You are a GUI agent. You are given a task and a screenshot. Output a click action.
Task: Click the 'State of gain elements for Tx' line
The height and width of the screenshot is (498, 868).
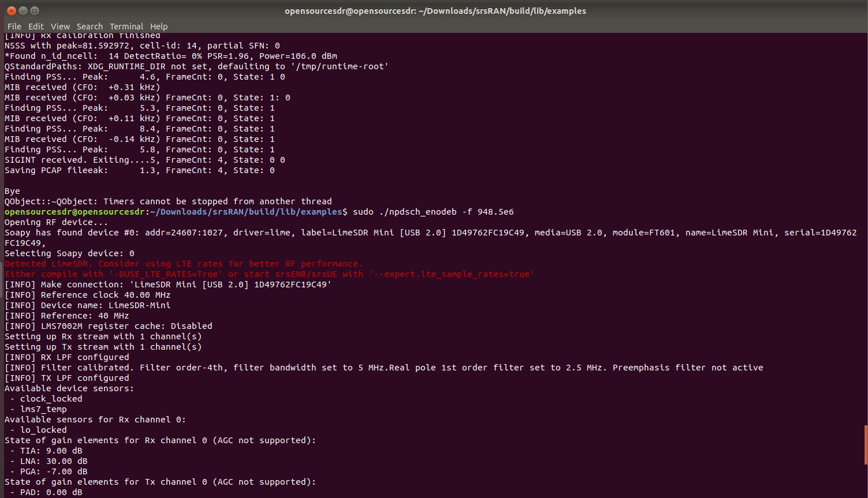click(x=161, y=482)
